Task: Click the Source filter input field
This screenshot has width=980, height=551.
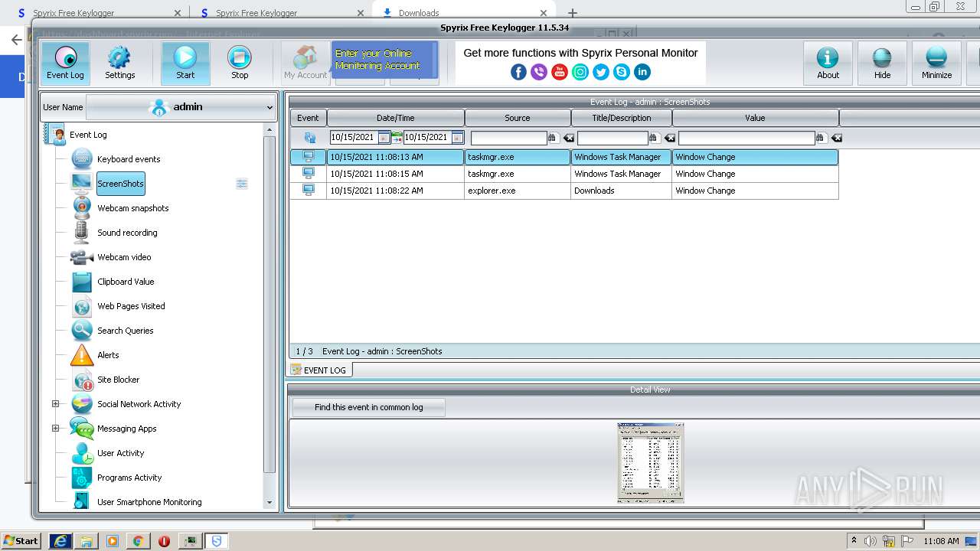Action: pyautogui.click(x=508, y=138)
